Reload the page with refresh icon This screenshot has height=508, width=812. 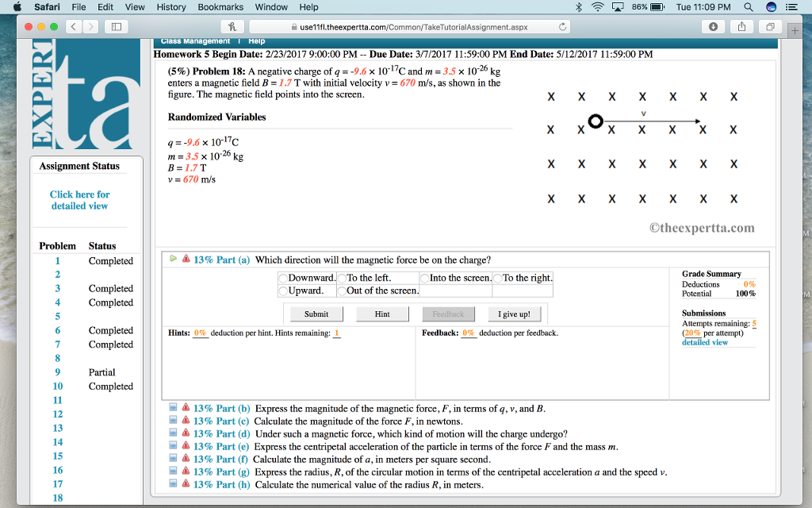562,27
